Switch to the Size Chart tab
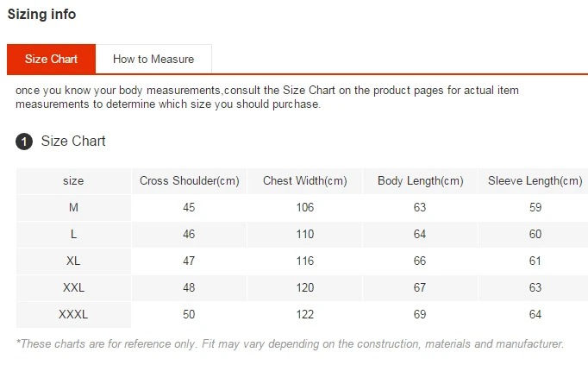 [x=51, y=59]
